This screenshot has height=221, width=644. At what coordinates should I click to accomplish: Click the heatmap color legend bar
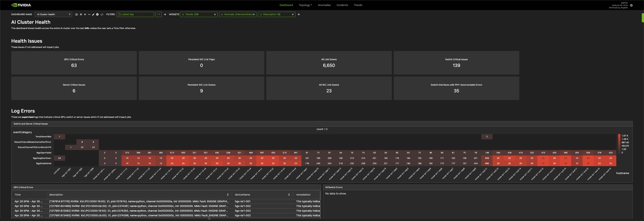pos(619,144)
